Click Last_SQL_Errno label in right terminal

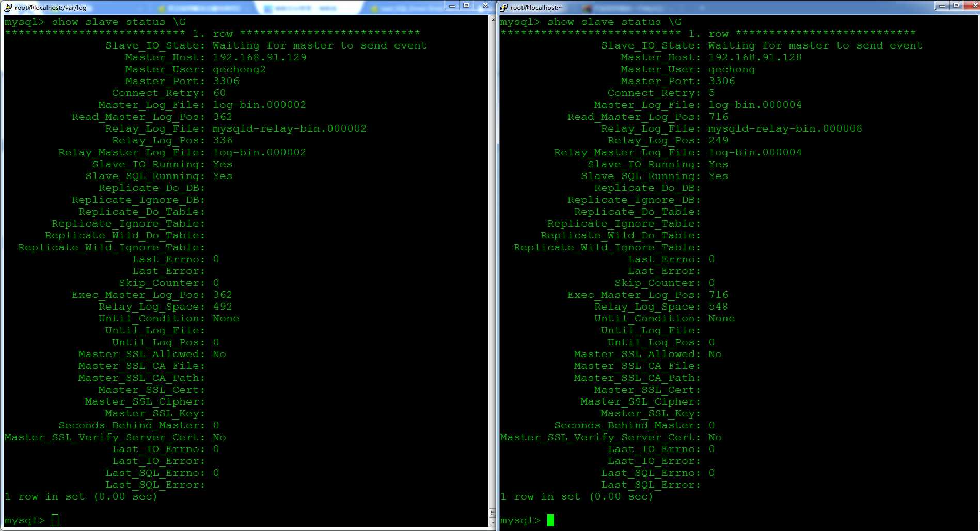pos(651,473)
